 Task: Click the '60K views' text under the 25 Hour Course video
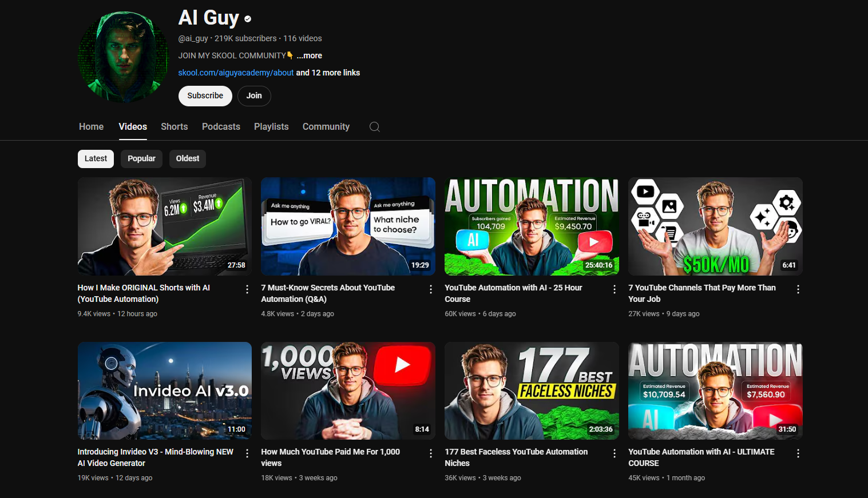tap(460, 314)
